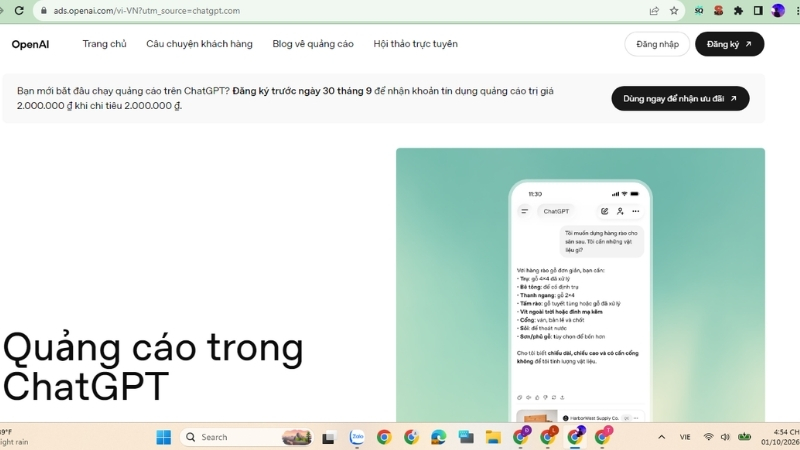Image resolution: width=800 pixels, height=450 pixels.
Task: Click the text 'Đăng ký trước ngày 30 tháng 9'
Action: coord(302,91)
